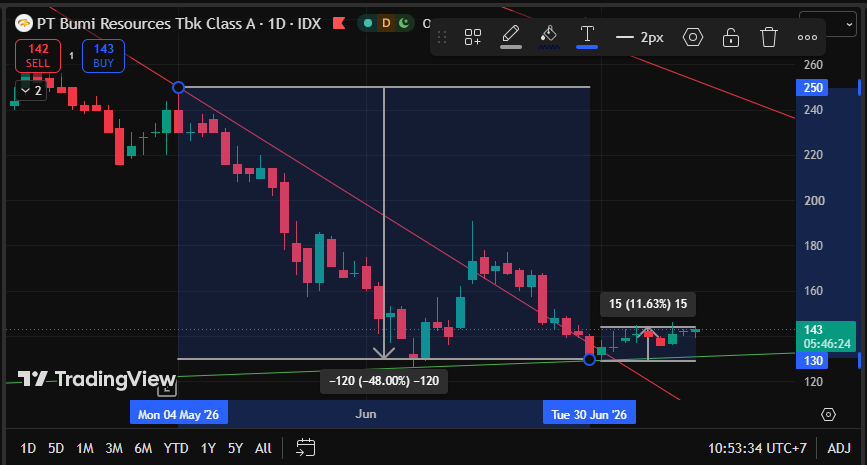Click the 180 price axis value
867x465 pixels.
pos(813,245)
